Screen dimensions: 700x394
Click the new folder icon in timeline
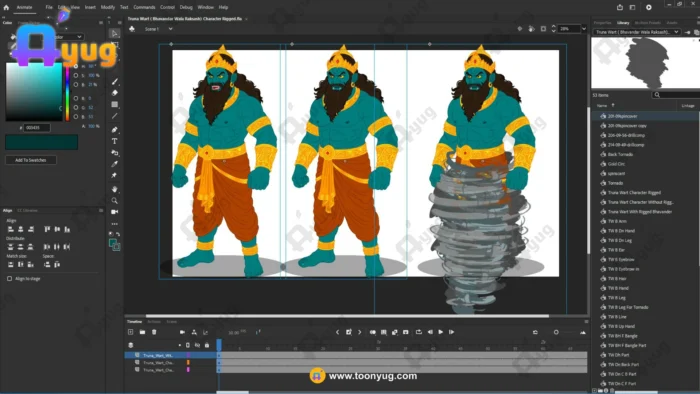click(x=142, y=332)
